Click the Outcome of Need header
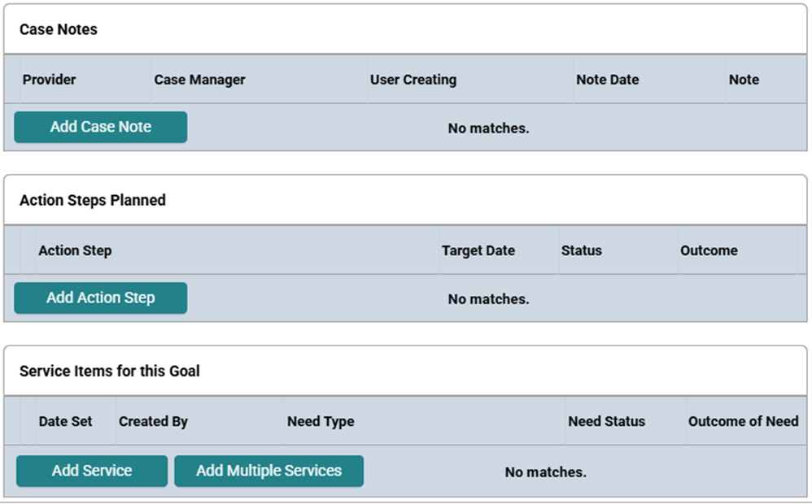This screenshot has height=504, width=812. click(743, 421)
